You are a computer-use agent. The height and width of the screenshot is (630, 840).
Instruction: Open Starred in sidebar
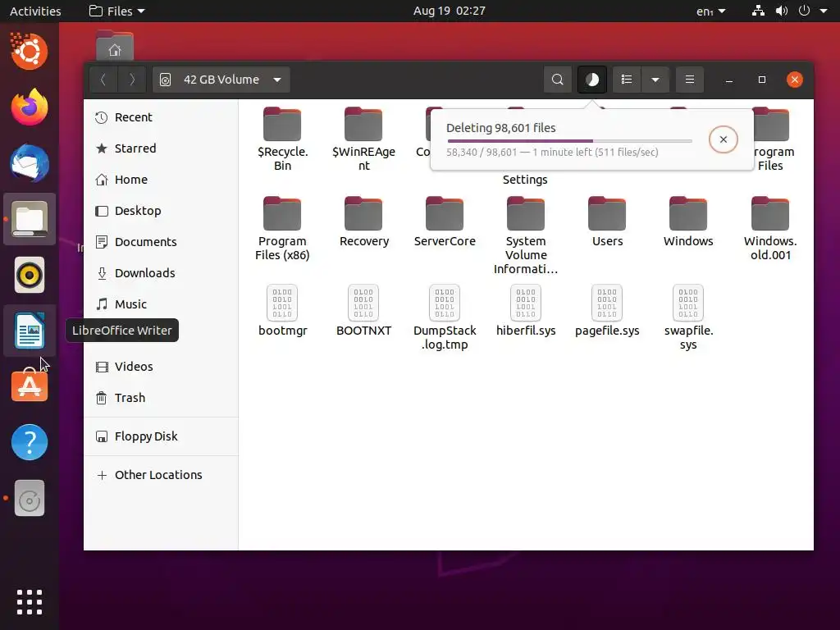tap(161, 148)
